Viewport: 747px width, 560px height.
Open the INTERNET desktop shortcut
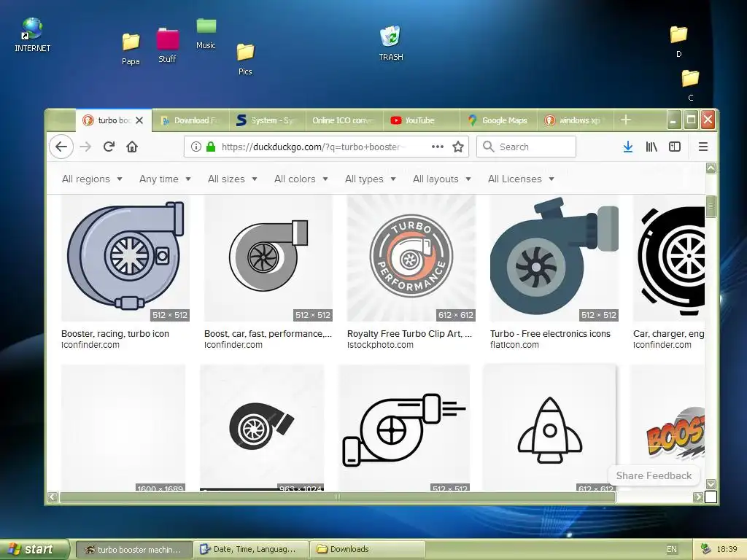[x=32, y=35]
